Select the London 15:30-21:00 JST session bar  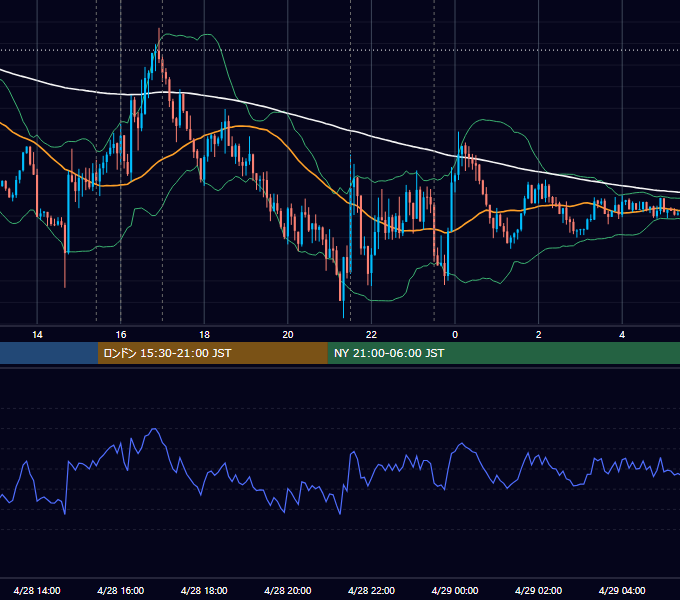(x=212, y=353)
